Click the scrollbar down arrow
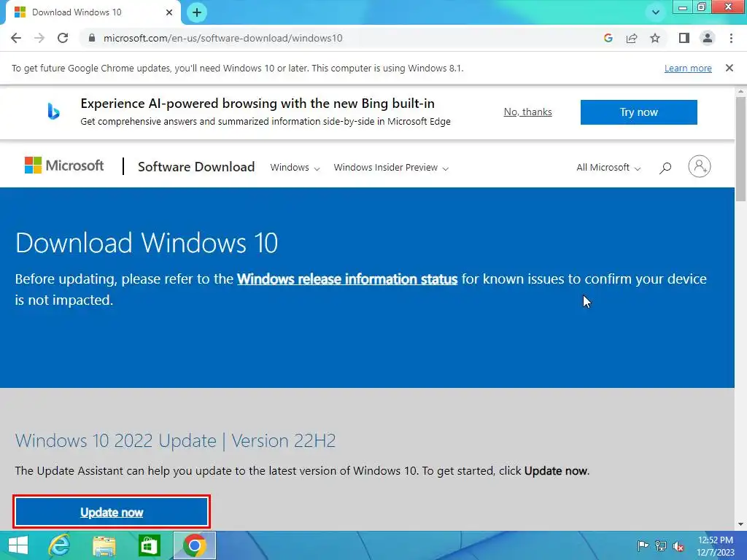 click(741, 524)
